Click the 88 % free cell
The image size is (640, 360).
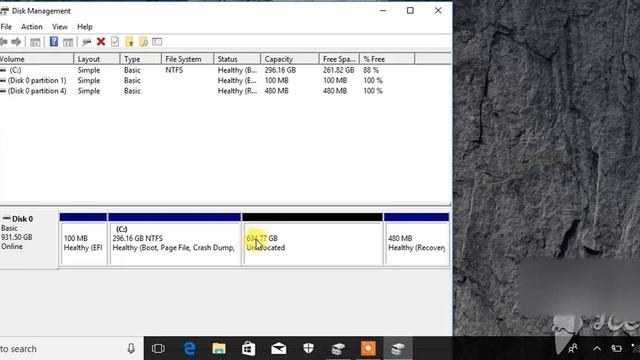[371, 70]
